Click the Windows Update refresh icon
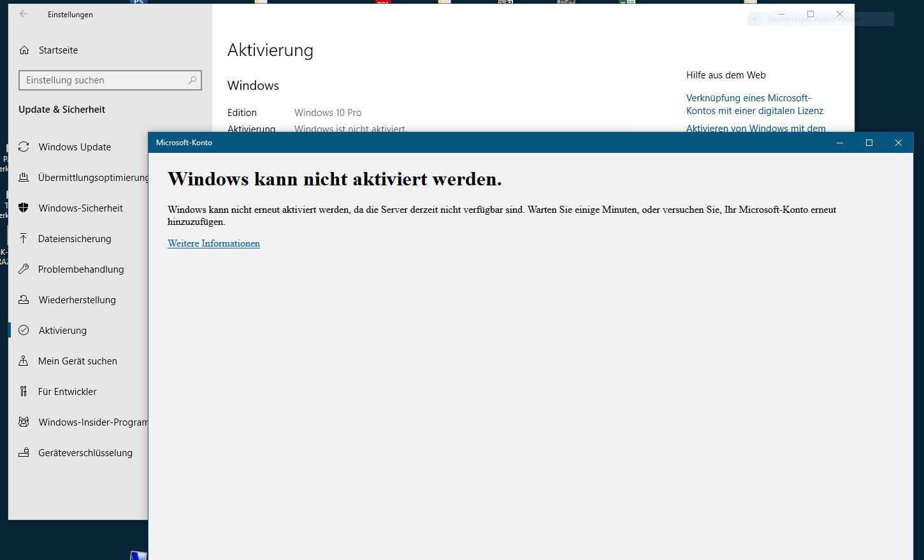Screen dimensions: 924x560 pyautogui.click(x=24, y=147)
